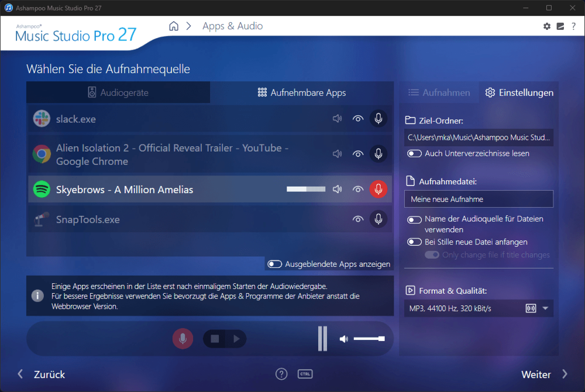Click the Google Chrome app icon
Screen dimensions: 585x392
[x=42, y=154]
